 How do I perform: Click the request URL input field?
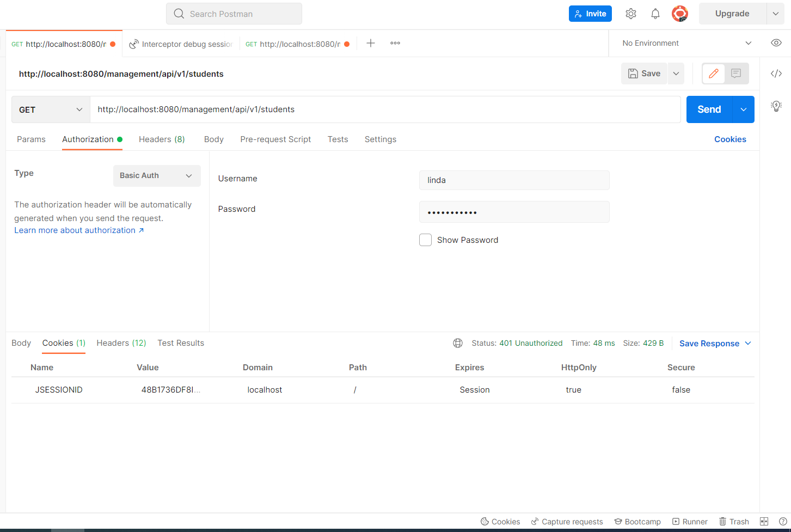(385, 109)
